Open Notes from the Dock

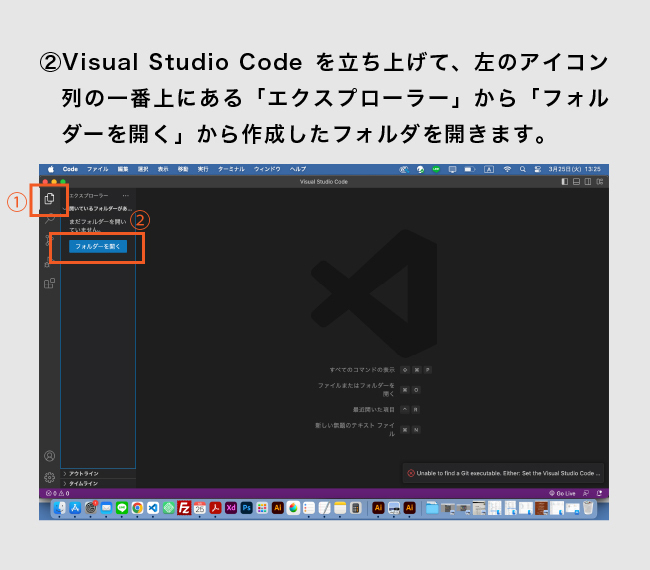point(340,507)
